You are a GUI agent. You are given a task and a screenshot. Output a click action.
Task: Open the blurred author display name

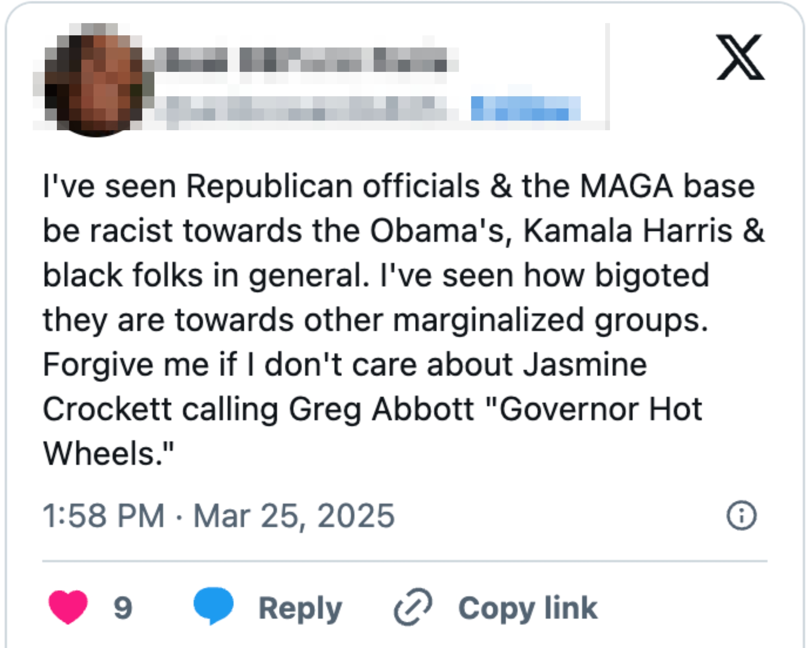click(301, 60)
